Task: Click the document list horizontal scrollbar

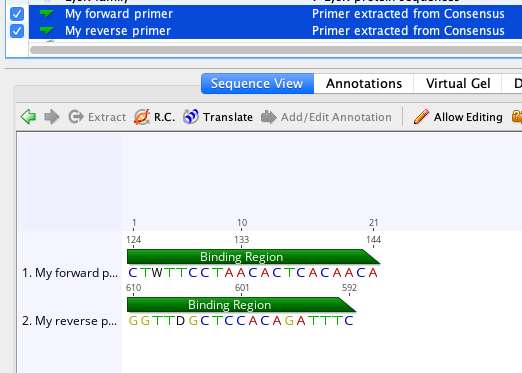Action: pyautogui.click(x=276, y=50)
